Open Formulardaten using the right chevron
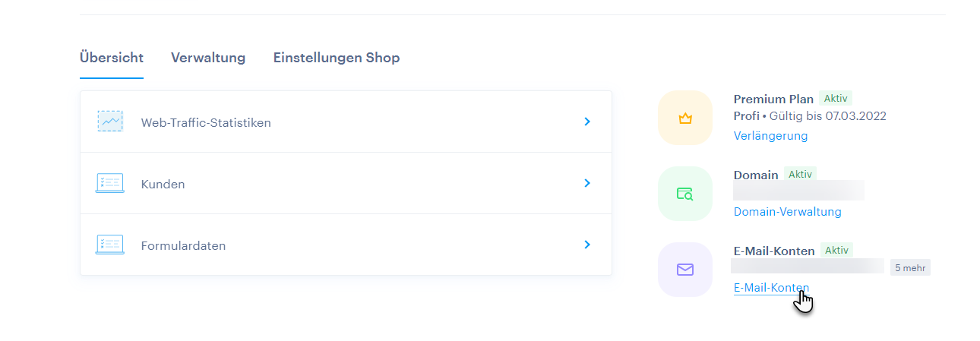This screenshot has width=980, height=341. click(x=586, y=245)
